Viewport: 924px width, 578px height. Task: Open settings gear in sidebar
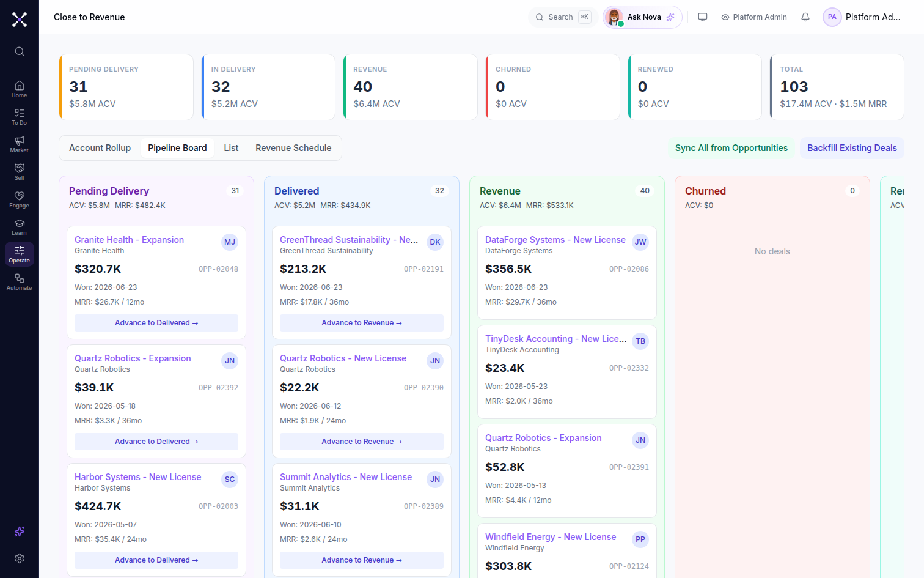[20, 558]
